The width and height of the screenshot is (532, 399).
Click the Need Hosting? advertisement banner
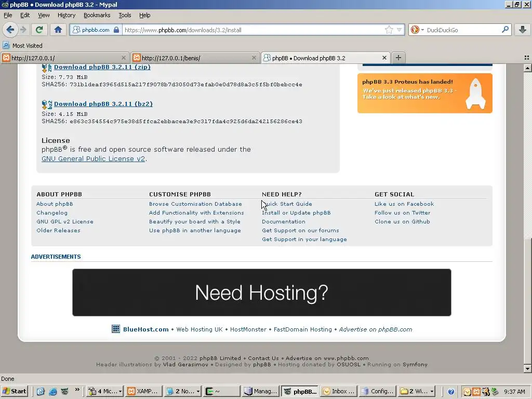click(262, 292)
